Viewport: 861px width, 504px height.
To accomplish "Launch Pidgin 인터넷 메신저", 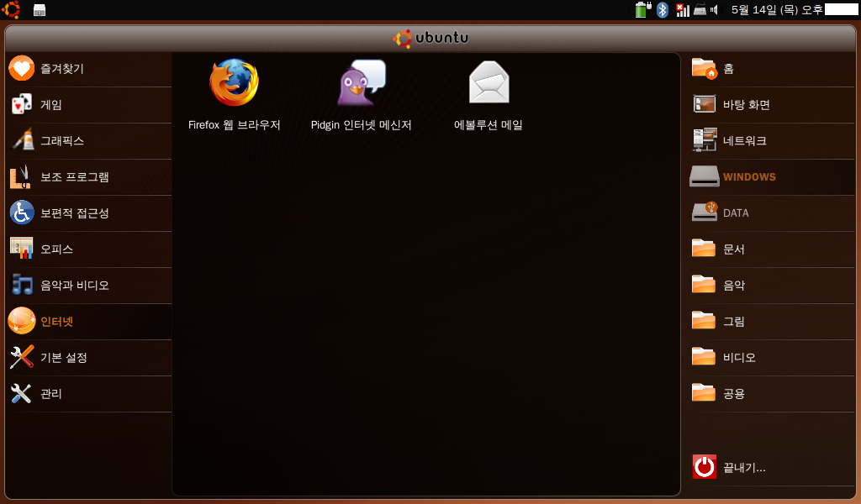I will coord(362,95).
